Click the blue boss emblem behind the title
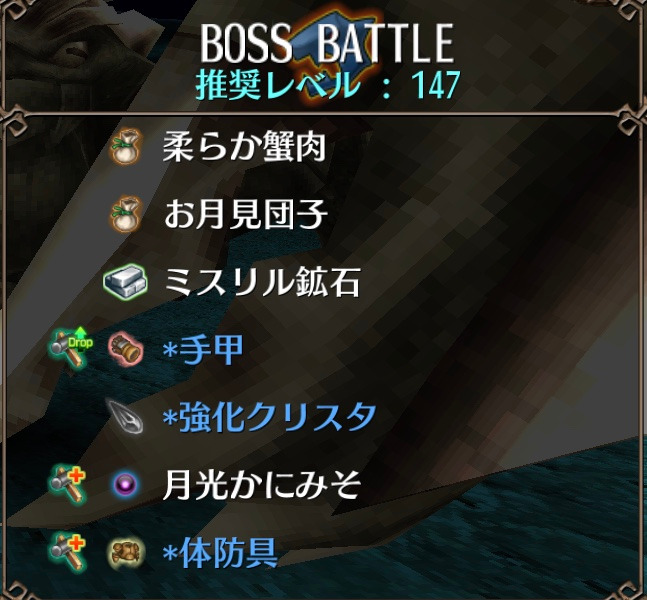 (x=334, y=52)
